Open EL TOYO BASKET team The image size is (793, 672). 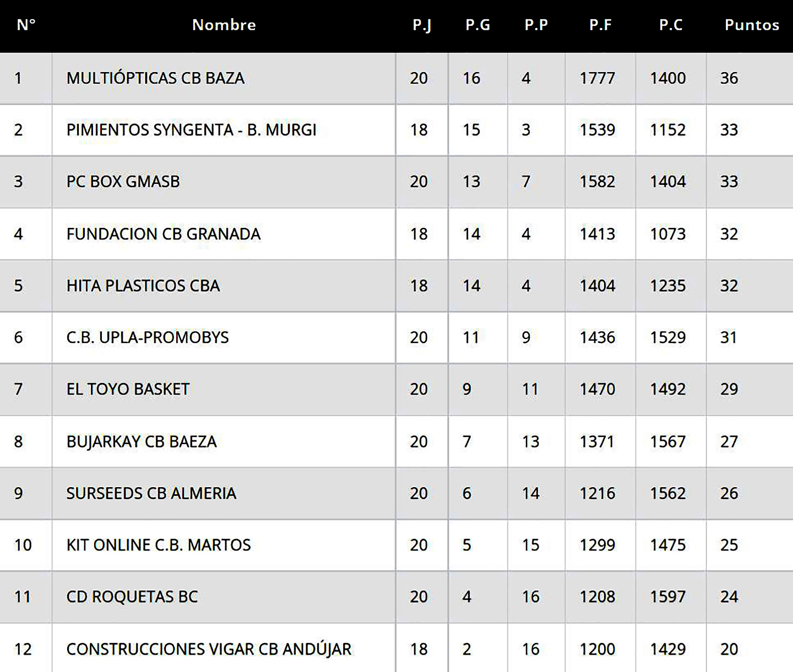[x=128, y=389]
